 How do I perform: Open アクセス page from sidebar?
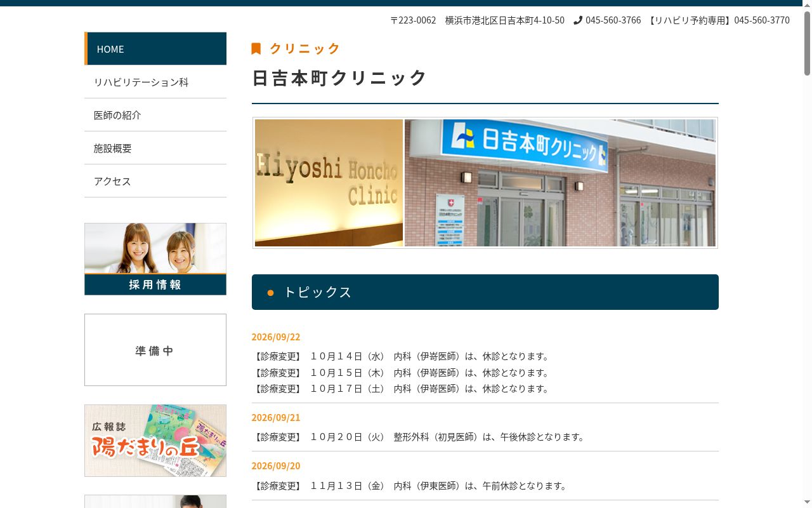click(x=155, y=181)
